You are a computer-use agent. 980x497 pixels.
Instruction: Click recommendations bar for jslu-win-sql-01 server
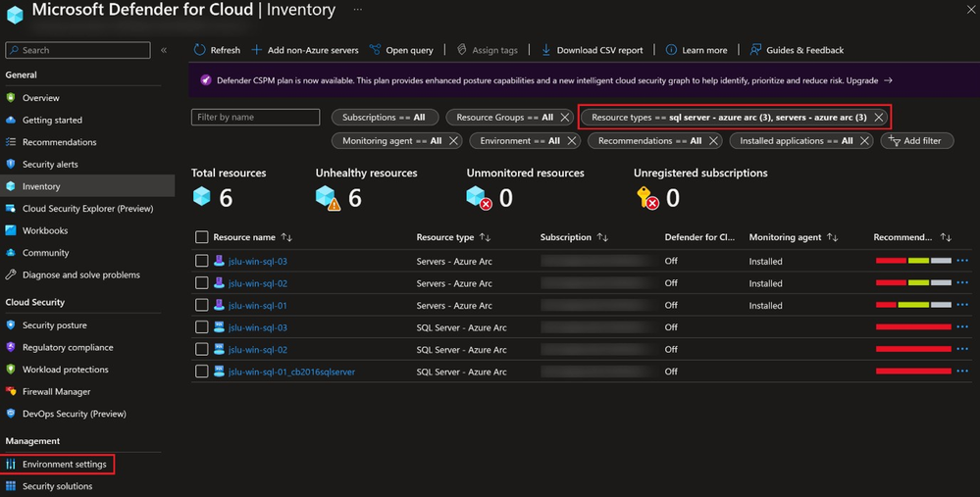pyautogui.click(x=913, y=305)
